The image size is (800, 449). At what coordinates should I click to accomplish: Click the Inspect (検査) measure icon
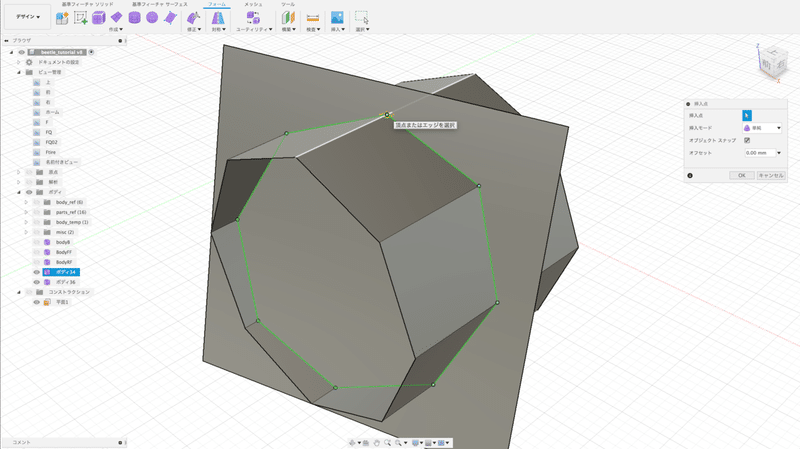[313, 18]
